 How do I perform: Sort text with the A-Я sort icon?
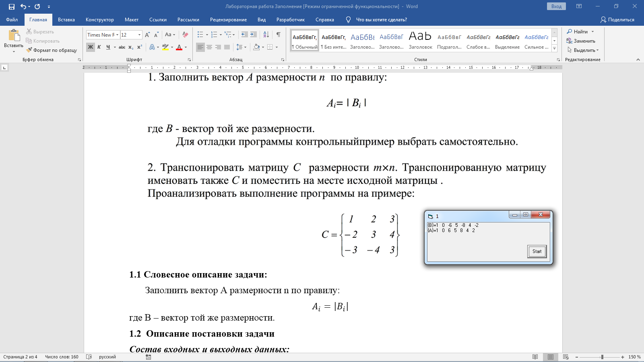pos(266,35)
